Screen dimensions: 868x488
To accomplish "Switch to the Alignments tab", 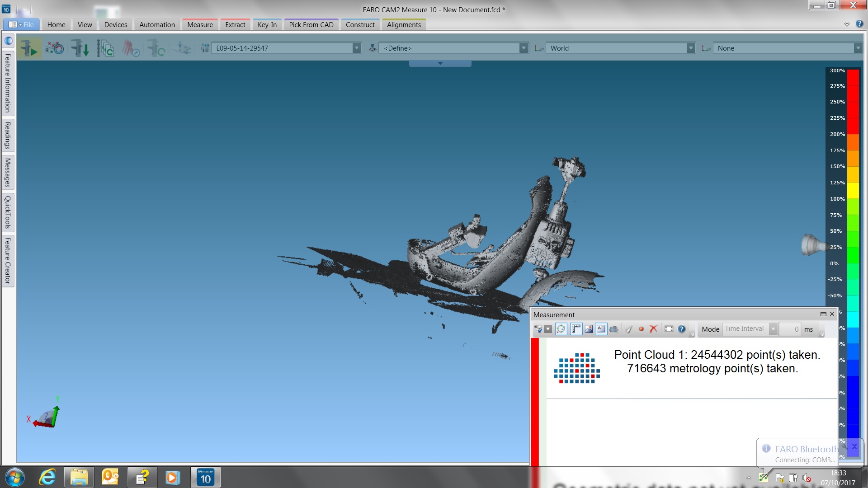I will click(404, 24).
